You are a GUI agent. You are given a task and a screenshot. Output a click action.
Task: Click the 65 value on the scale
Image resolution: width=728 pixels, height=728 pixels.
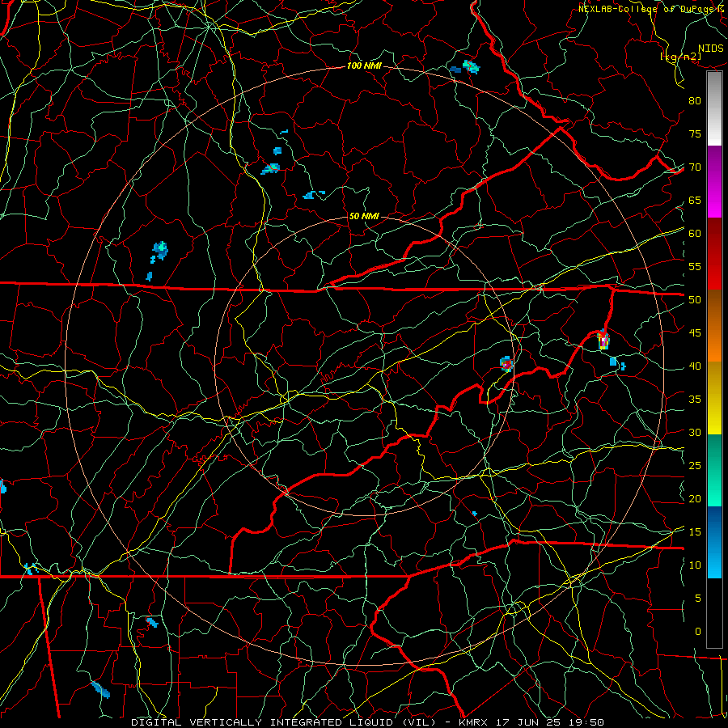click(695, 201)
